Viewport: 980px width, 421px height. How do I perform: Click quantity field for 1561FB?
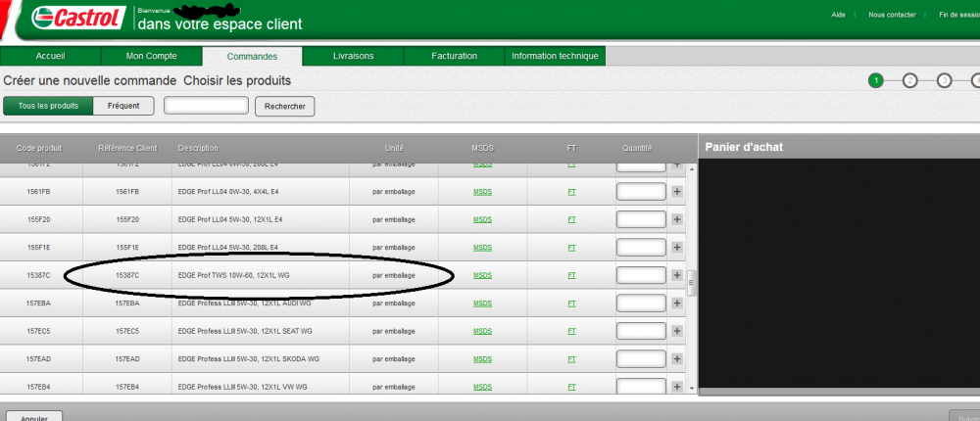click(x=641, y=192)
